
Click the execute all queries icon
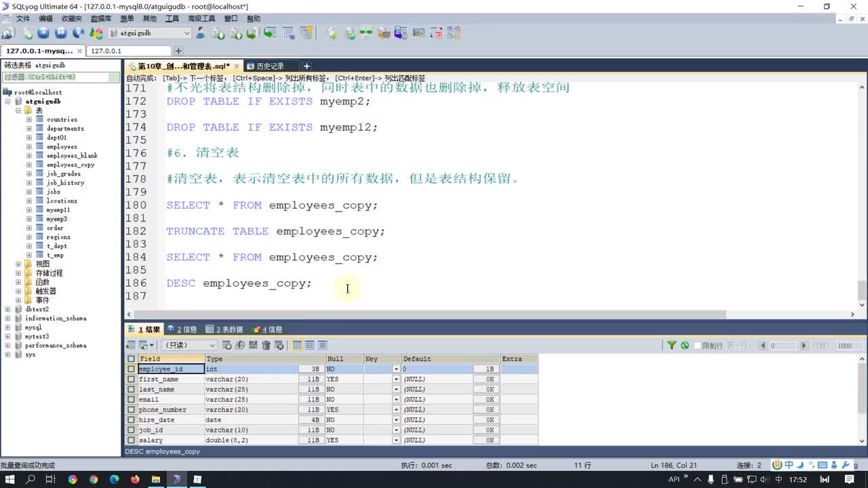pos(61,33)
